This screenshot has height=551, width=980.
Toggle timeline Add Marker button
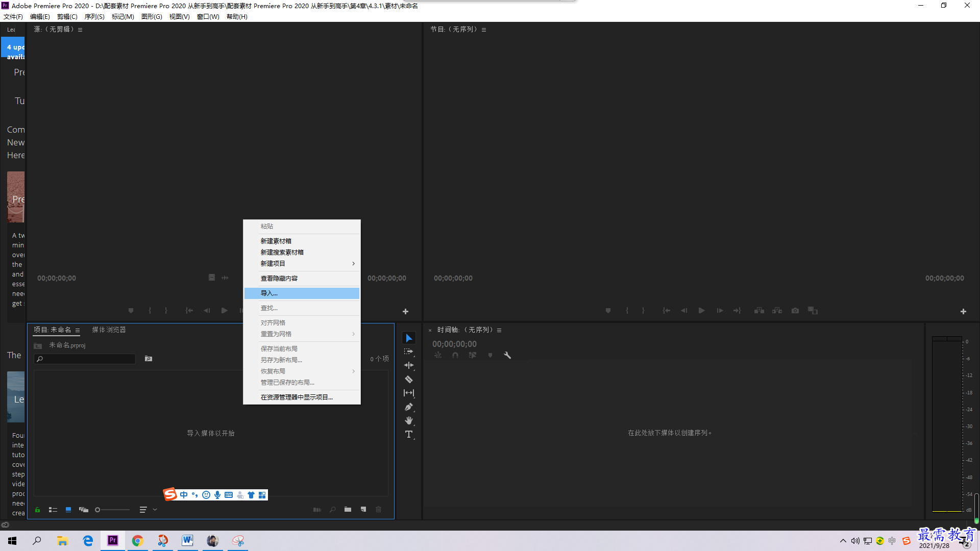[490, 355]
